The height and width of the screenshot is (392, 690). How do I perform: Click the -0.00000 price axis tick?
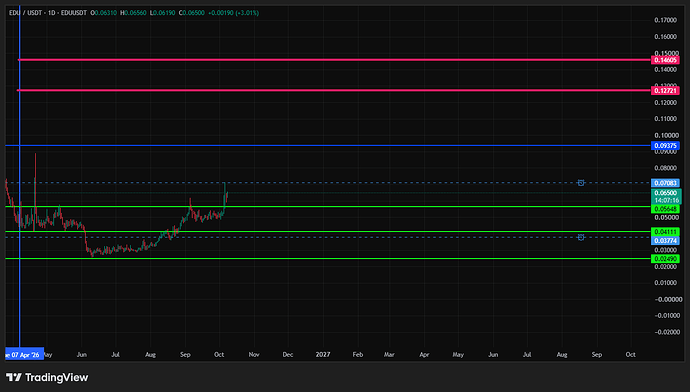(668, 300)
